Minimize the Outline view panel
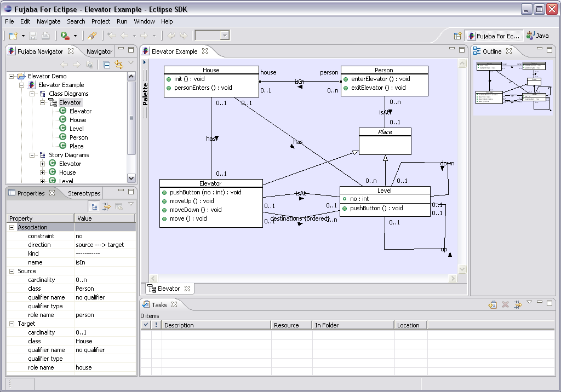The image size is (561, 392). pos(540,49)
